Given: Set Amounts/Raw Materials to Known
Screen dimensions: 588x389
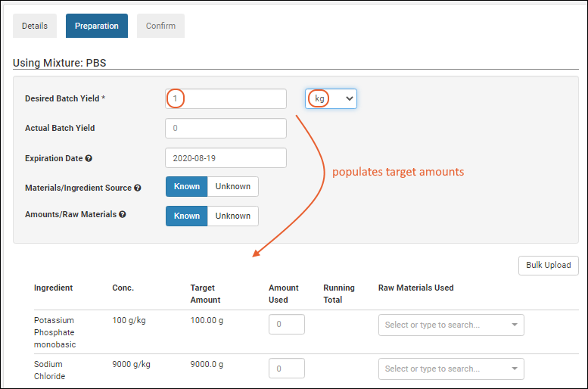Looking at the screenshot, I should pyautogui.click(x=187, y=216).
